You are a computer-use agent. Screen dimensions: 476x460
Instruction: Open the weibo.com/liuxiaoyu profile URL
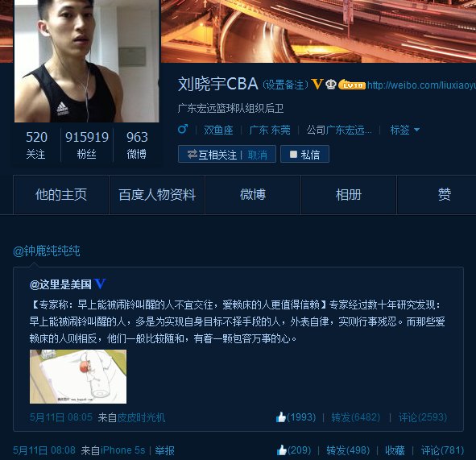[421, 85]
